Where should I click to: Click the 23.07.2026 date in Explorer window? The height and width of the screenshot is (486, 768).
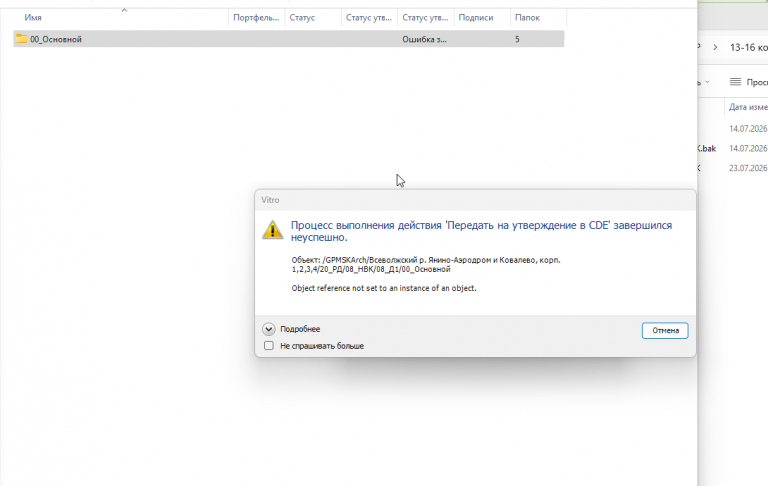[748, 168]
